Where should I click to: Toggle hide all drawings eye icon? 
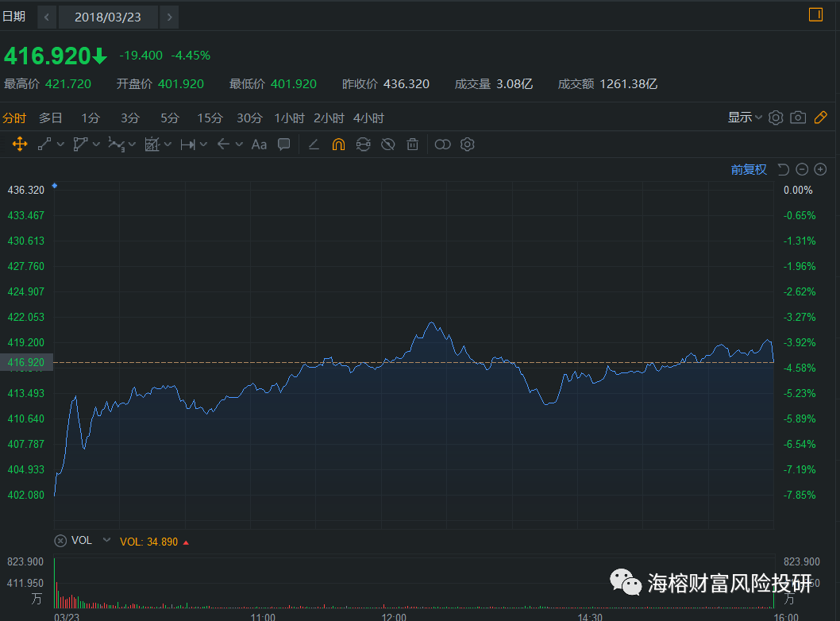[x=387, y=145]
